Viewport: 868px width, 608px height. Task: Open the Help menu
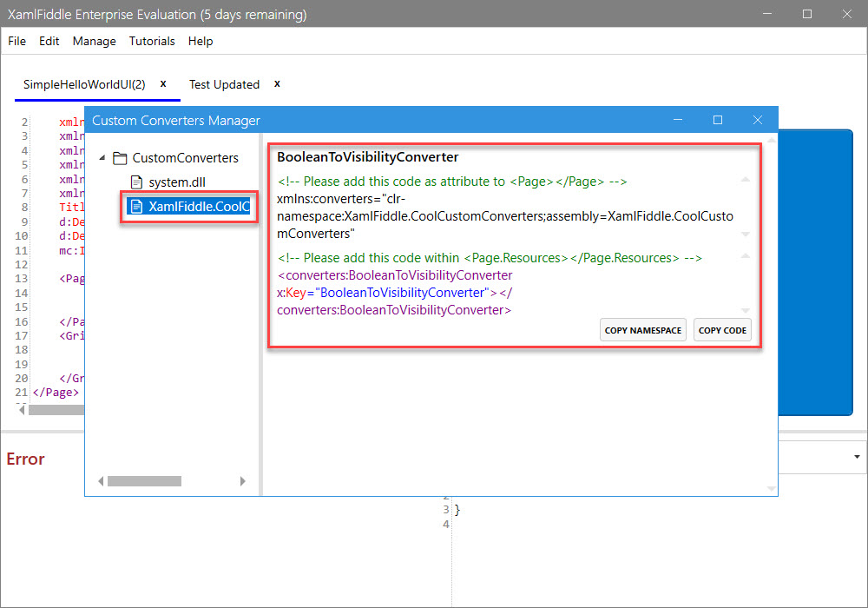coord(201,41)
